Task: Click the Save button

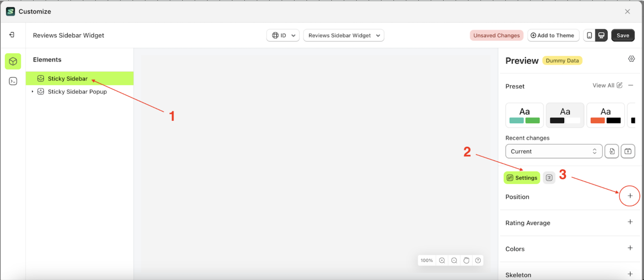Action: point(623,35)
